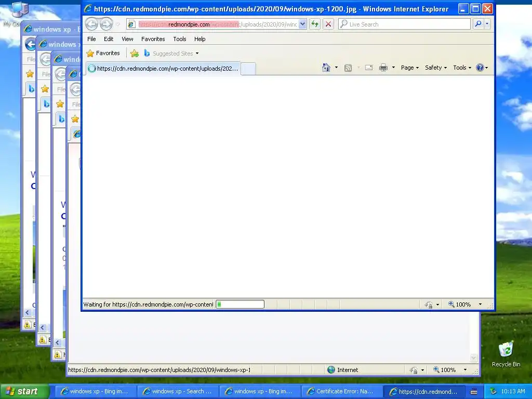Open the Safety command menu
The image size is (532, 399).
436,68
